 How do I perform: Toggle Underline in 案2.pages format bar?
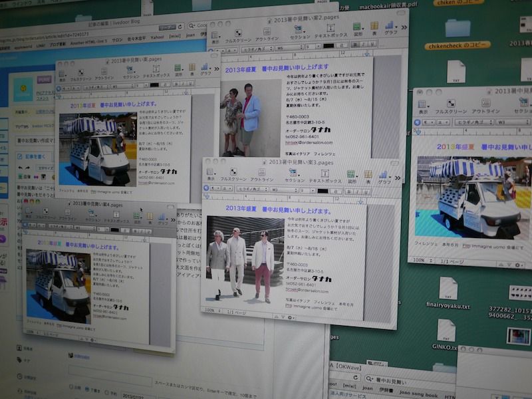click(372, 44)
